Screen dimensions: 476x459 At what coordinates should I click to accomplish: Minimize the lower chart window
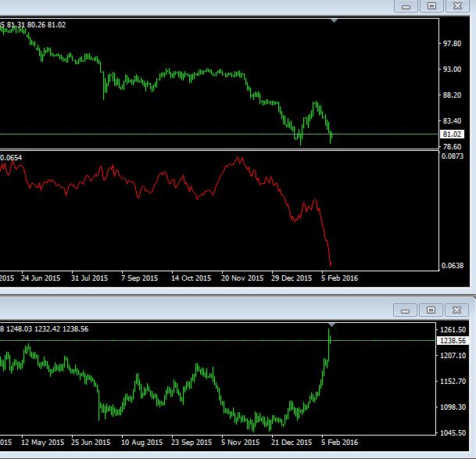[x=406, y=310]
